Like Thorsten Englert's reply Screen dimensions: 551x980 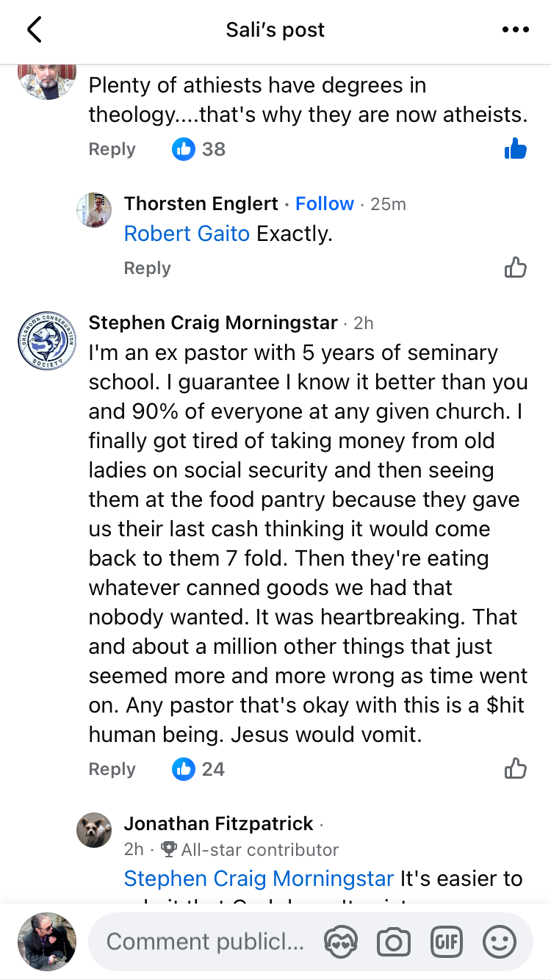pyautogui.click(x=516, y=268)
